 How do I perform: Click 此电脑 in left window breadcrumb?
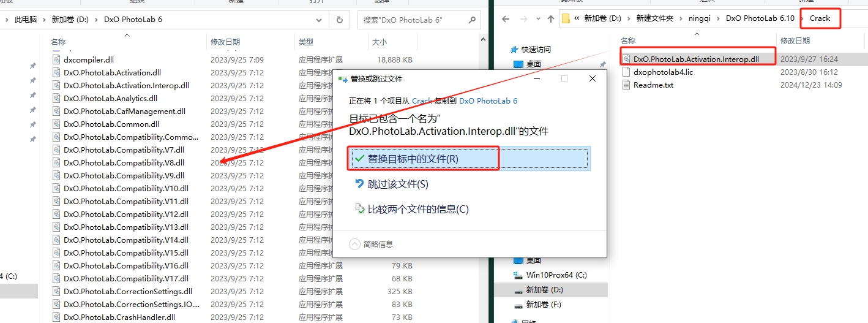click(26, 20)
